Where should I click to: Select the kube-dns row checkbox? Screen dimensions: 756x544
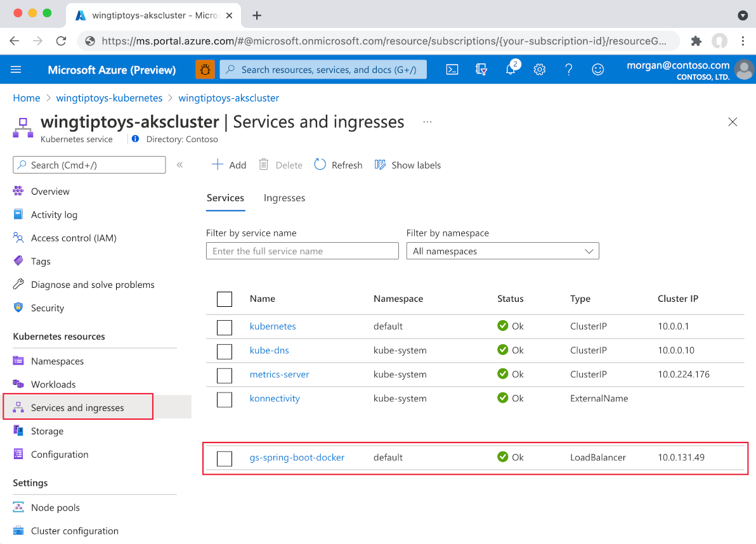225,351
